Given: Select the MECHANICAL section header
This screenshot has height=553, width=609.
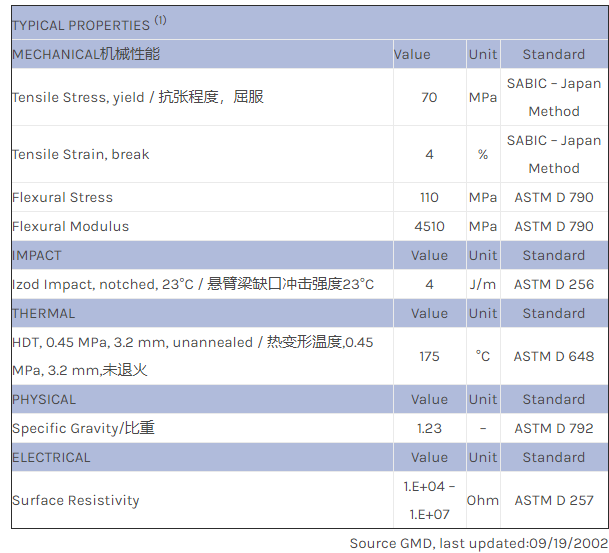Looking at the screenshot, I should tap(85, 54).
